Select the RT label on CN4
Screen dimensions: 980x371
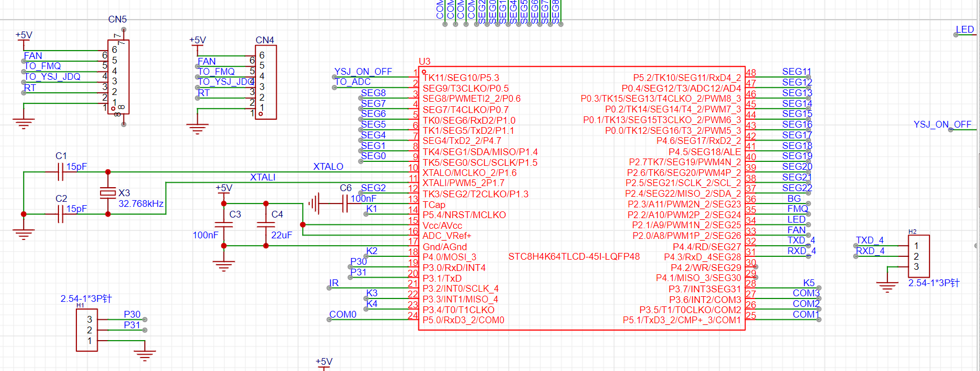[x=204, y=93]
